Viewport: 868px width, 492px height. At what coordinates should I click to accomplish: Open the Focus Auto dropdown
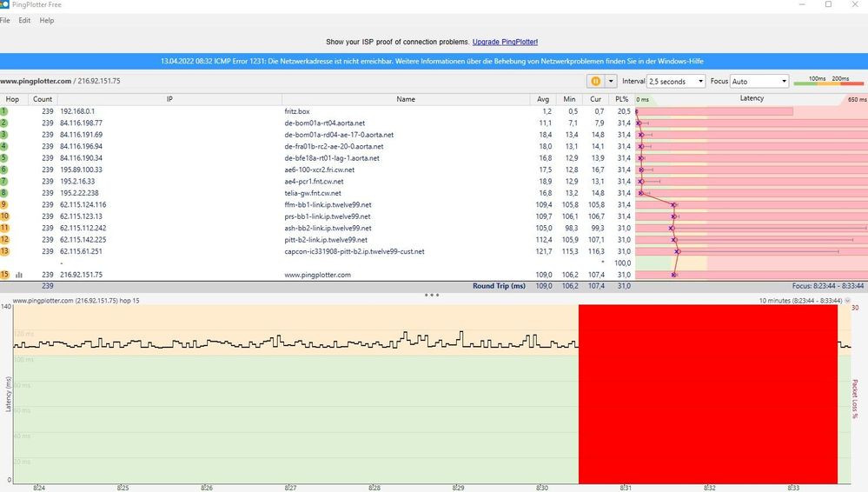click(759, 81)
